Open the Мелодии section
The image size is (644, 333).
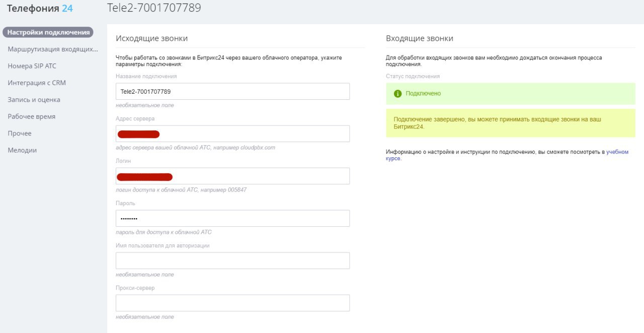point(22,150)
